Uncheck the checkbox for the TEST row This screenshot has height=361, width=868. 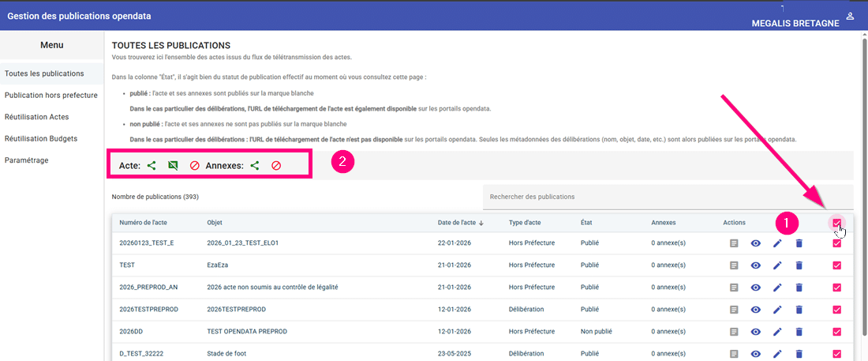click(836, 265)
